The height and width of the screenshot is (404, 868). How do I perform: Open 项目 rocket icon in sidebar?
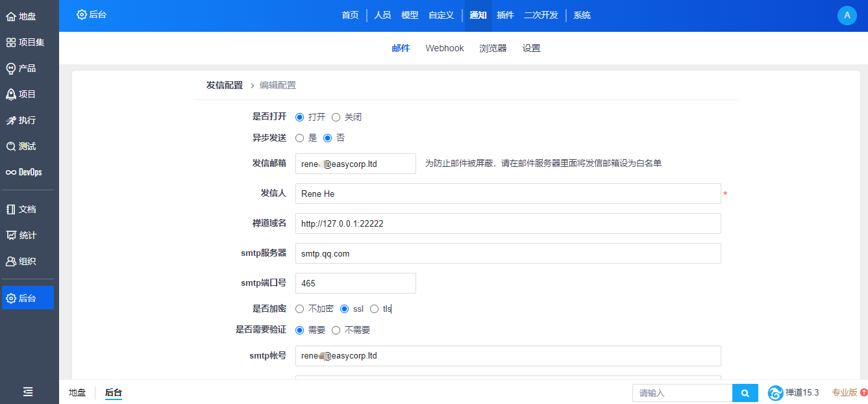[x=11, y=94]
